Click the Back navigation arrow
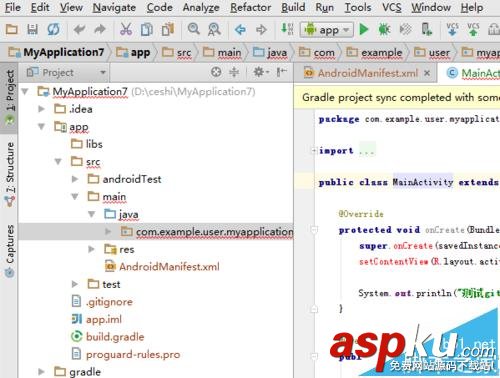 [240, 30]
